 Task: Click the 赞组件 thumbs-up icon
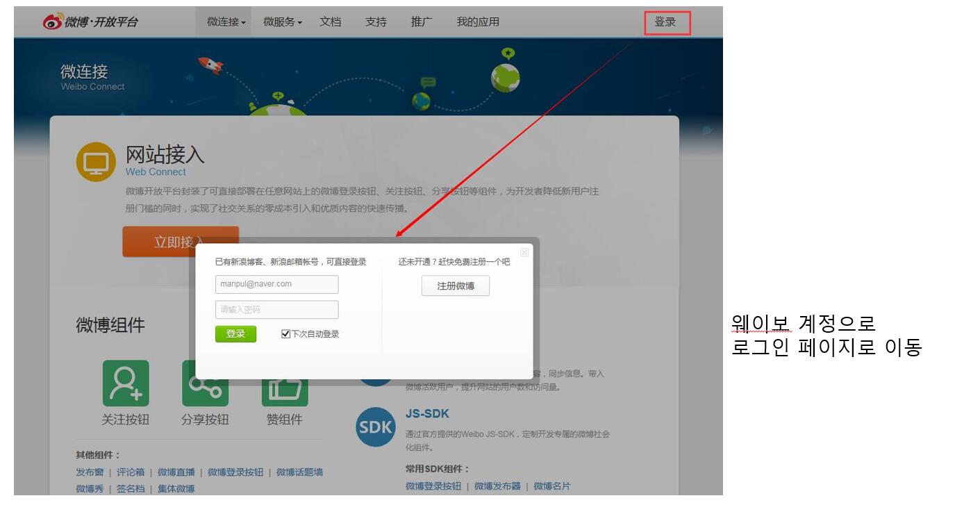[x=285, y=392]
